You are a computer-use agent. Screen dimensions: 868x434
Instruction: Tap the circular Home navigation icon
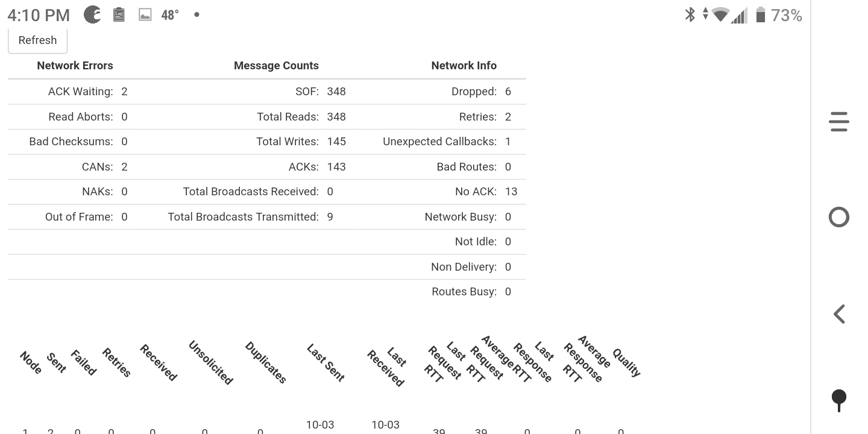pos(838,217)
